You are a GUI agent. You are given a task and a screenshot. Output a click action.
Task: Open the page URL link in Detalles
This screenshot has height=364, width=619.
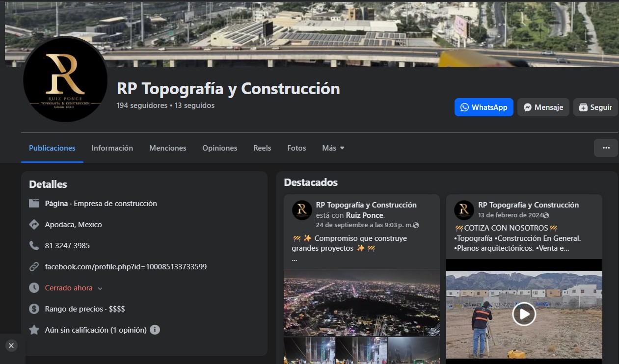125,266
